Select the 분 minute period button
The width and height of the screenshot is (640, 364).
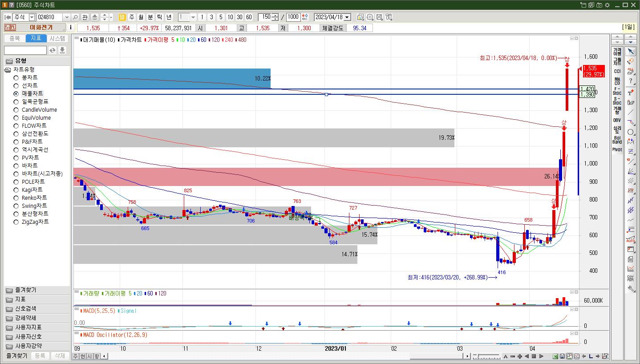(x=150, y=17)
